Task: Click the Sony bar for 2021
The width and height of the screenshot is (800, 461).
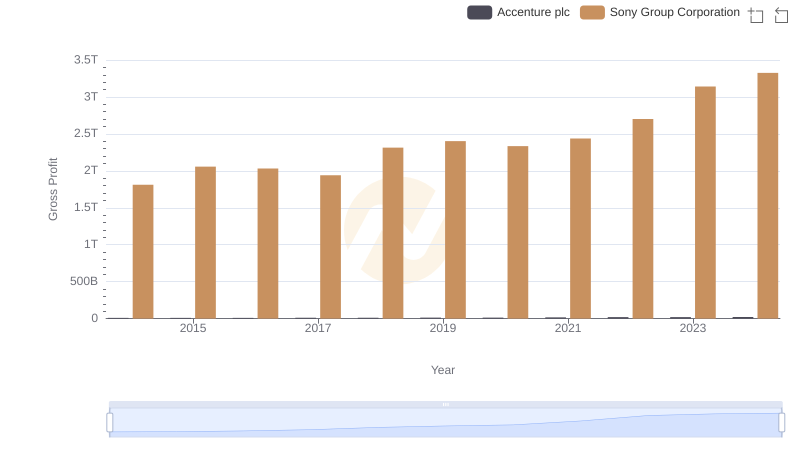Action: pos(580,228)
